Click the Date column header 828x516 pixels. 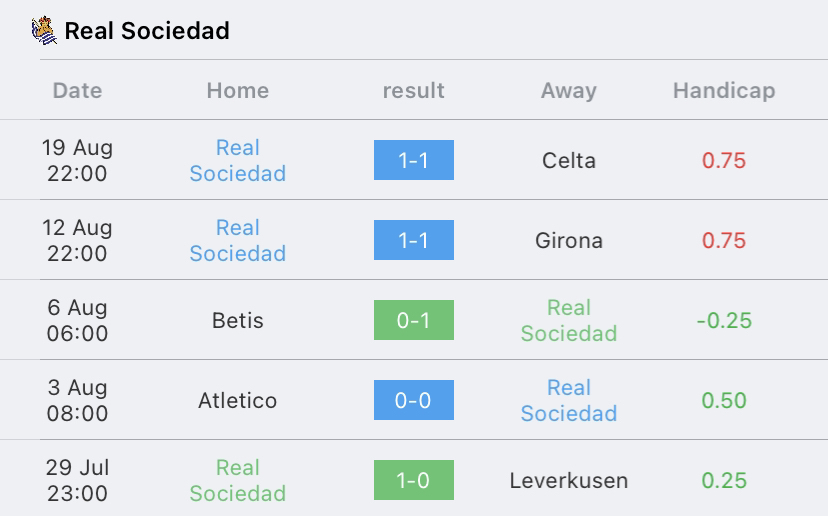pos(77,90)
